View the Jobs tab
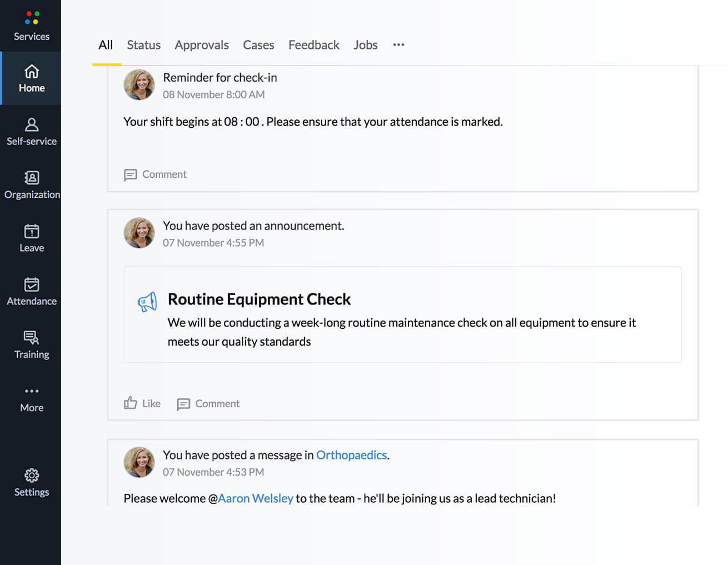The height and width of the screenshot is (565, 728). click(365, 45)
